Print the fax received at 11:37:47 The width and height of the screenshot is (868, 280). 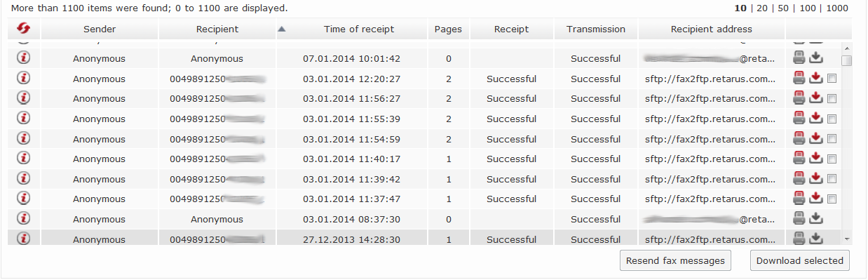click(799, 199)
